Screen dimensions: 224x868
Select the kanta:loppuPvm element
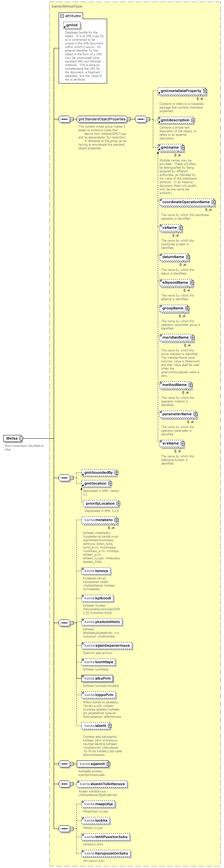98,695
